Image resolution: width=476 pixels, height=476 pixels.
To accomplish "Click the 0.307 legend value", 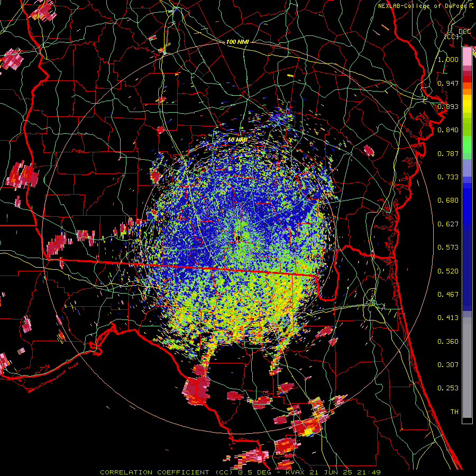I will (x=448, y=365).
